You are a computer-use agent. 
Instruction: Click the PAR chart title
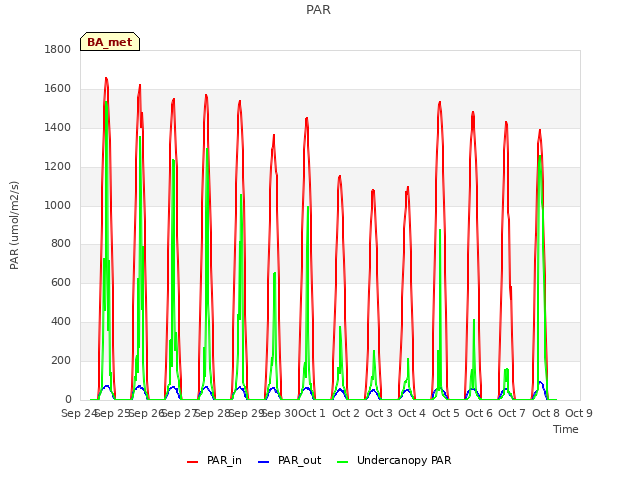[318, 10]
